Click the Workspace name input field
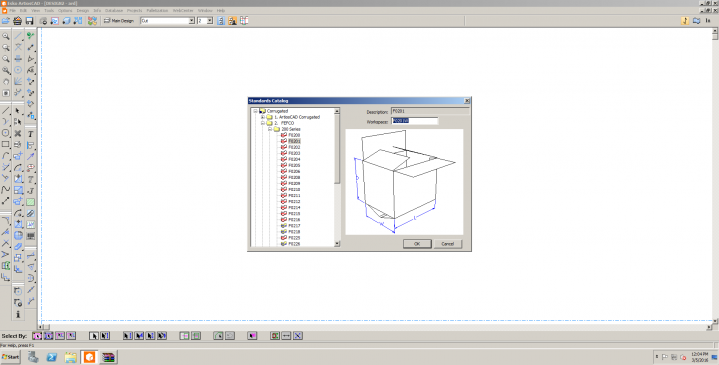 415,121
